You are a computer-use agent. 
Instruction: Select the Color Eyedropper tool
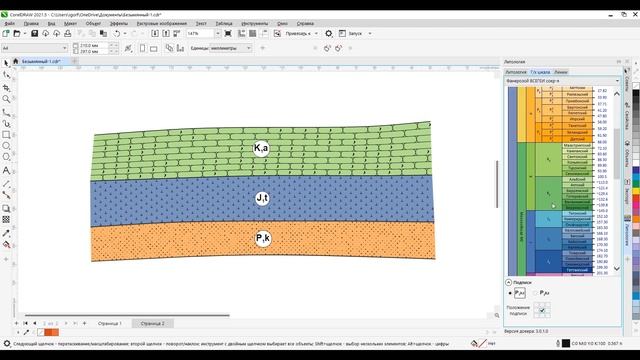click(6, 233)
